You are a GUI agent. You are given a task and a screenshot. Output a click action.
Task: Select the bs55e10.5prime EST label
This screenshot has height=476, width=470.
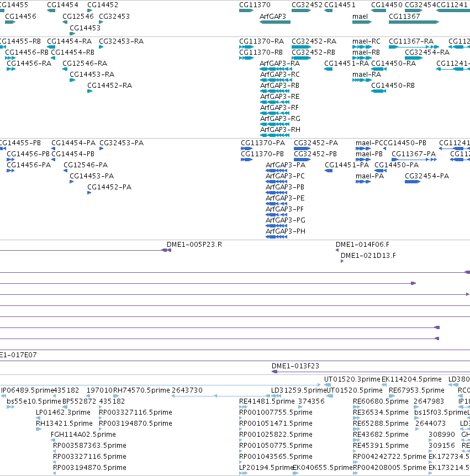click(x=34, y=401)
